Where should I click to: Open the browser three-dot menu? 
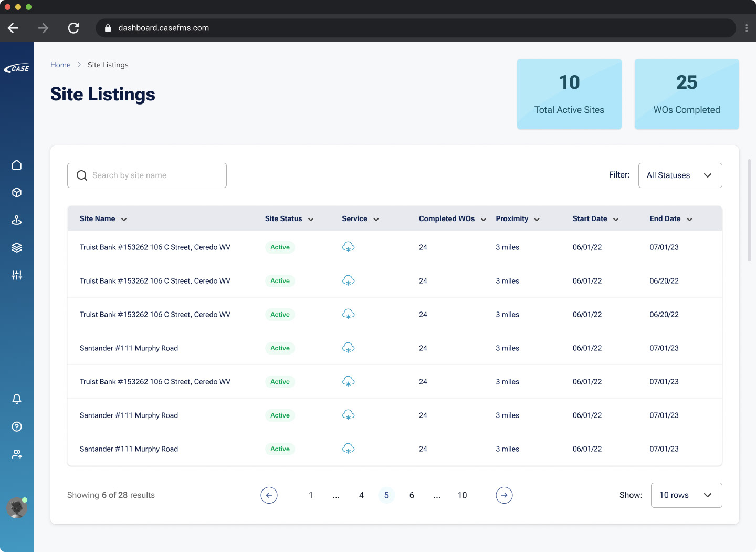(x=747, y=28)
